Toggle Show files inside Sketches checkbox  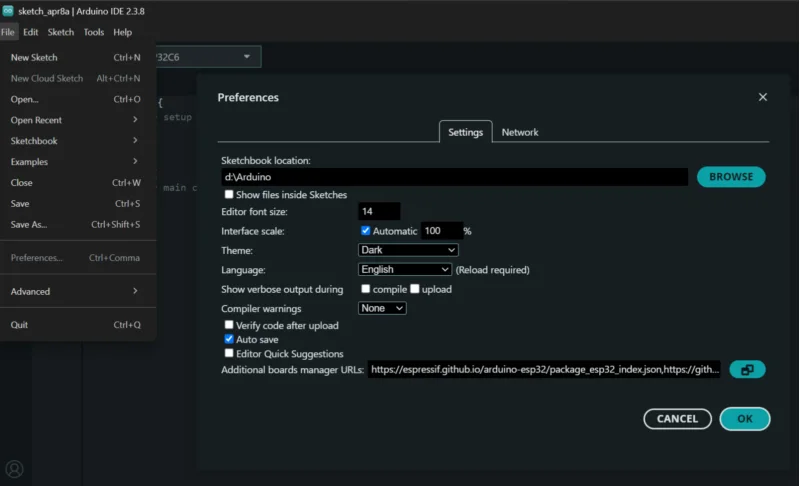point(229,194)
